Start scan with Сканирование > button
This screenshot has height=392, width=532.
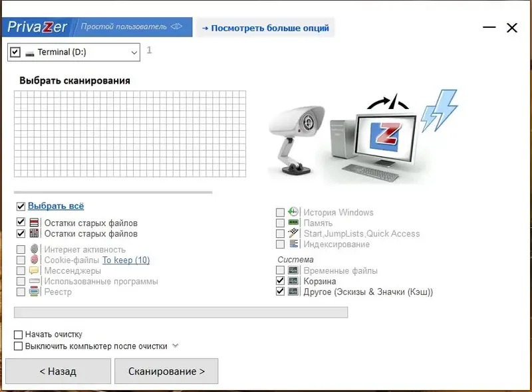[166, 371]
